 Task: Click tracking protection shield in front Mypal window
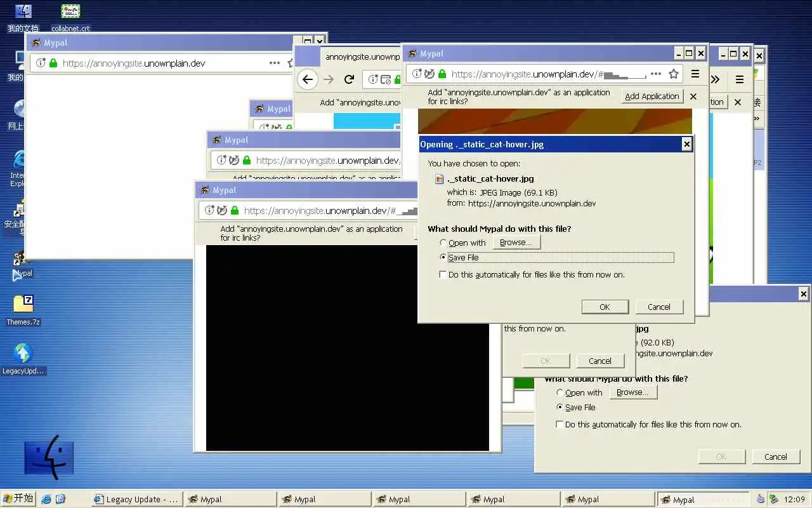pos(429,74)
